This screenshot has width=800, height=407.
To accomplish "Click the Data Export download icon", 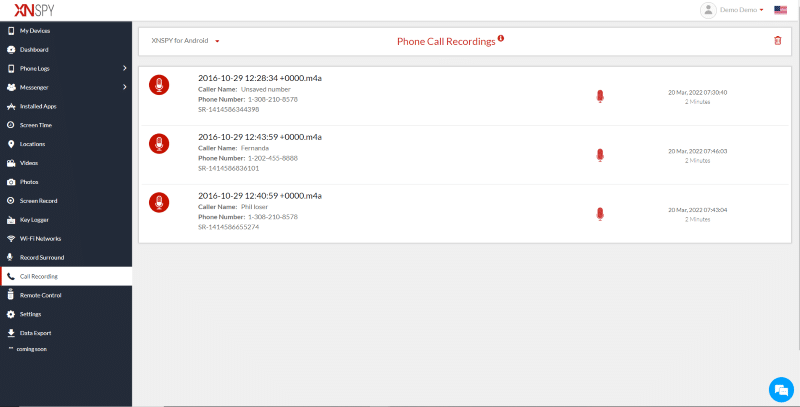I will (x=11, y=333).
